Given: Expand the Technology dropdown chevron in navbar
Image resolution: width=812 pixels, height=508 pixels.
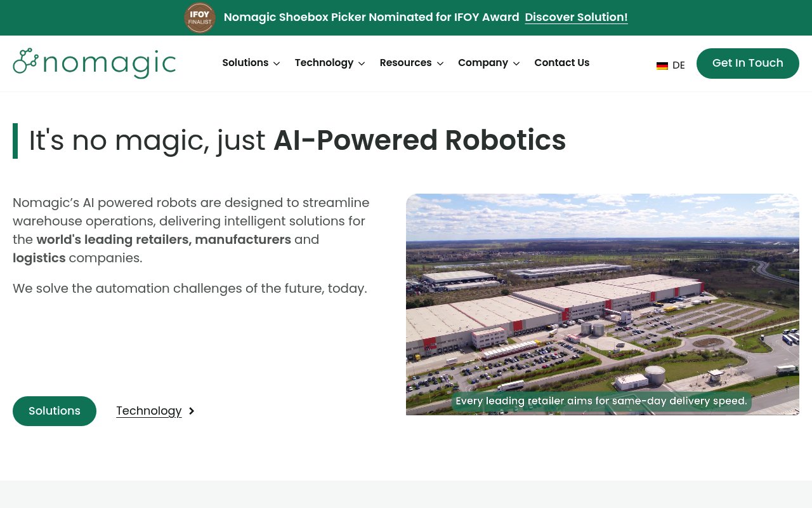Looking at the screenshot, I should 362,63.
